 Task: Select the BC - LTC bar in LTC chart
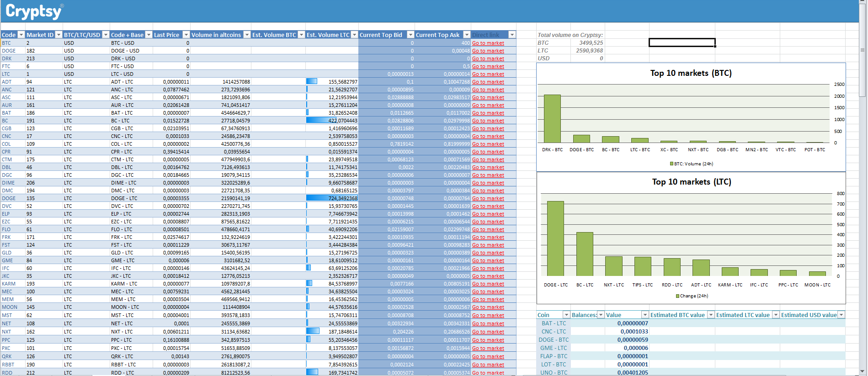point(585,254)
